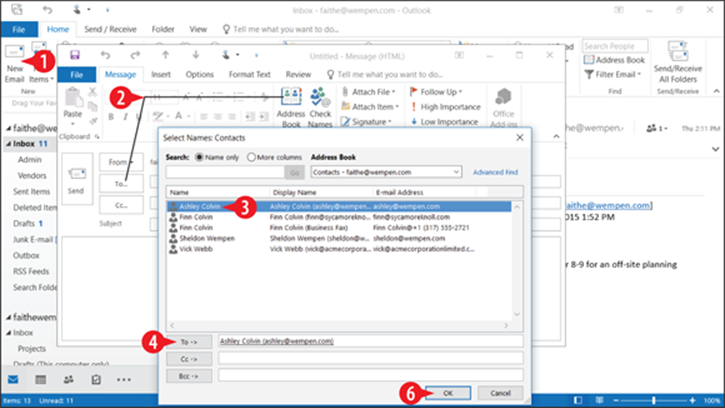This screenshot has height=408, width=725.
Task: Open the Folder tab in Outlook
Action: tap(163, 29)
